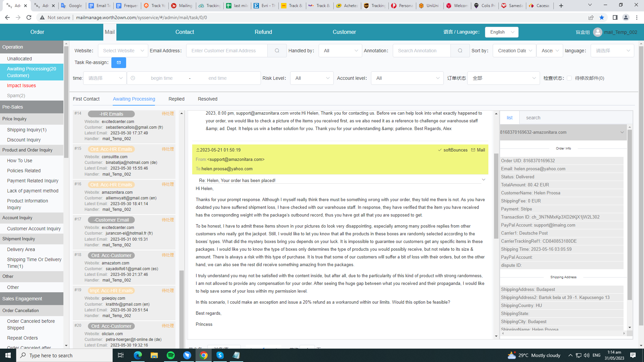
Task: Open Impact Issues in the sidebar
Action: [x=21, y=85]
